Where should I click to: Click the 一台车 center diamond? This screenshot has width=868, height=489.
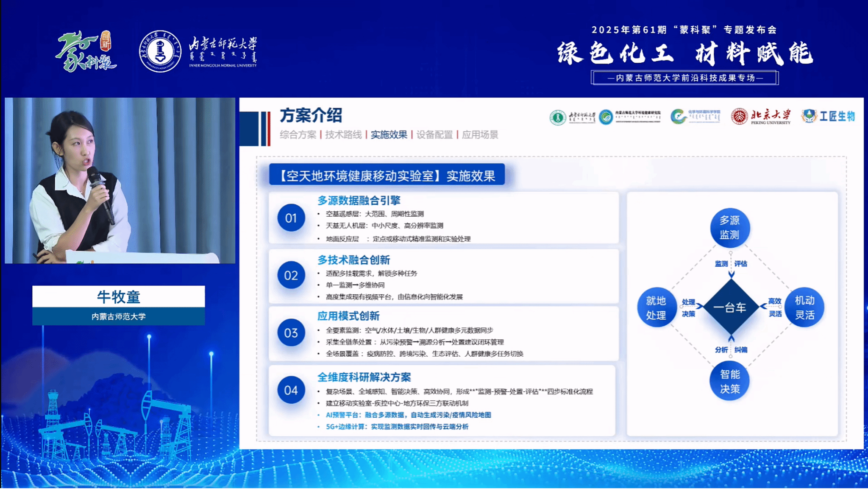[730, 308]
